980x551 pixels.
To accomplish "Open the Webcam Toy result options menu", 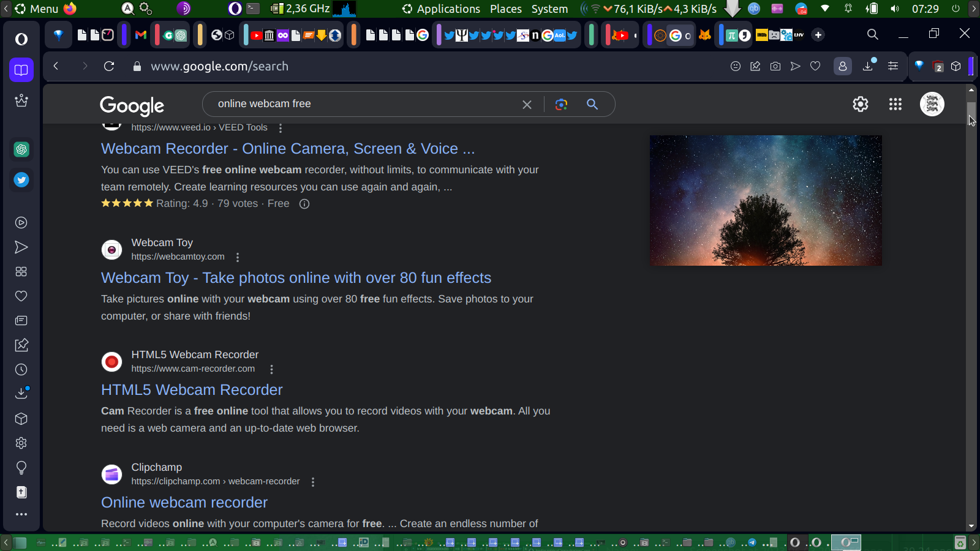I will pyautogui.click(x=238, y=257).
